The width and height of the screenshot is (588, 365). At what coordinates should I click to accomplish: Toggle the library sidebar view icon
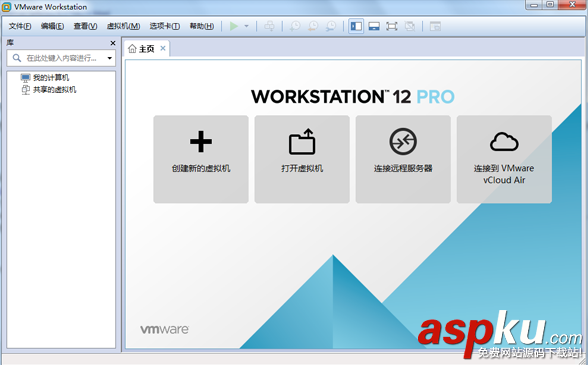[x=356, y=26]
